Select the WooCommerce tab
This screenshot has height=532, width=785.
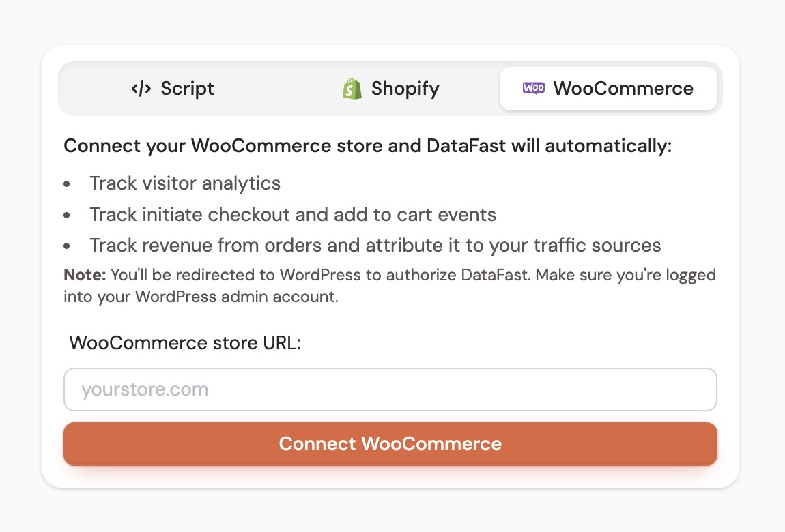tap(608, 89)
